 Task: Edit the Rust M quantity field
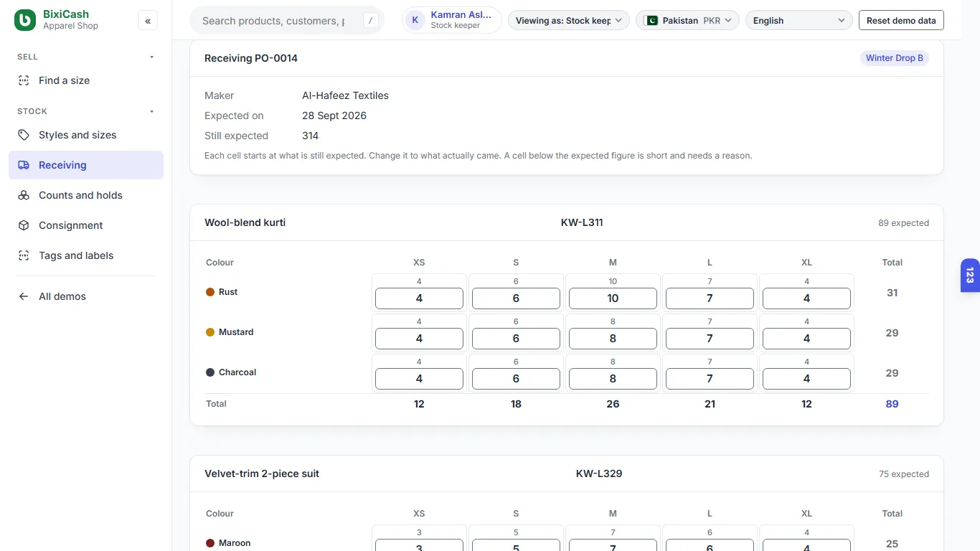point(613,298)
